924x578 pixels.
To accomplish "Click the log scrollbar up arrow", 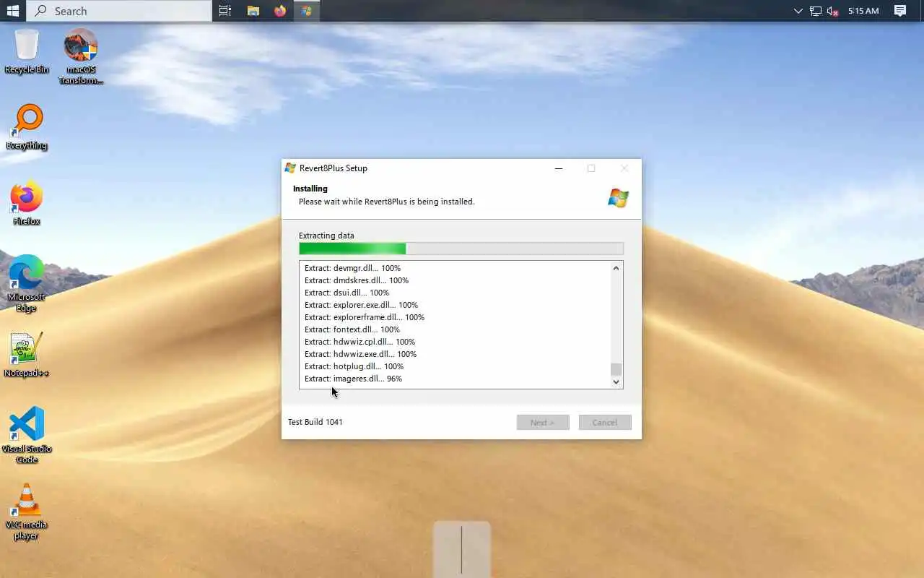I will point(616,268).
